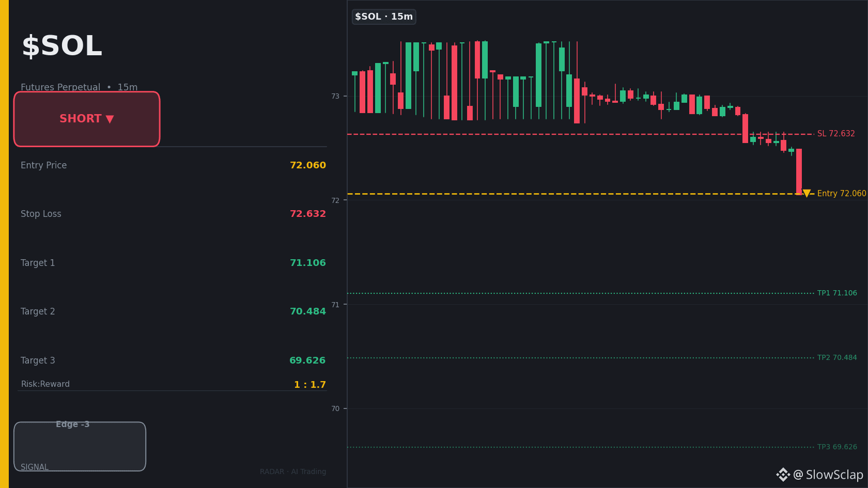Click the 69.626 value beside Target 3

coord(307,360)
